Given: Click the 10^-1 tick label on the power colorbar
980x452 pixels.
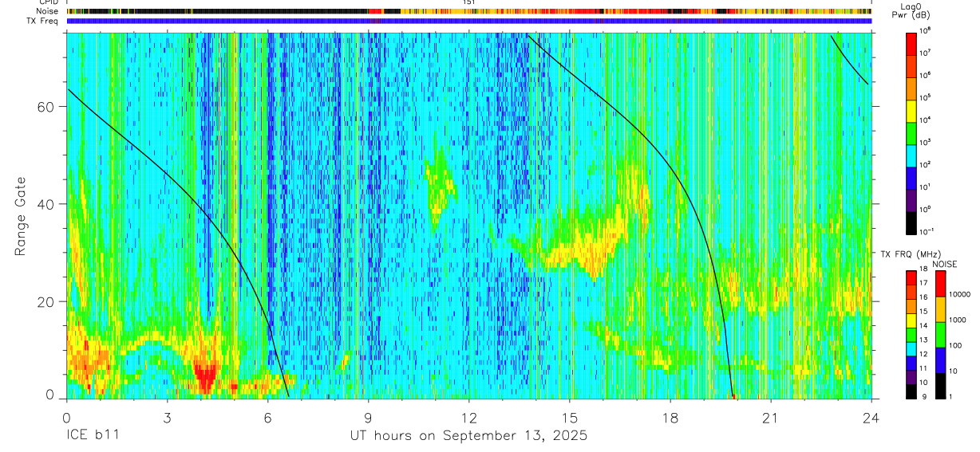Looking at the screenshot, I should tap(928, 231).
